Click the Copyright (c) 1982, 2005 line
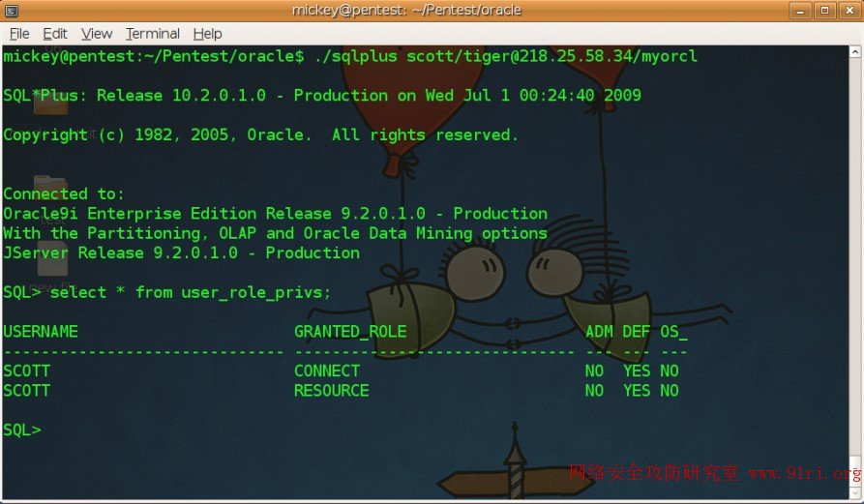 (x=260, y=135)
